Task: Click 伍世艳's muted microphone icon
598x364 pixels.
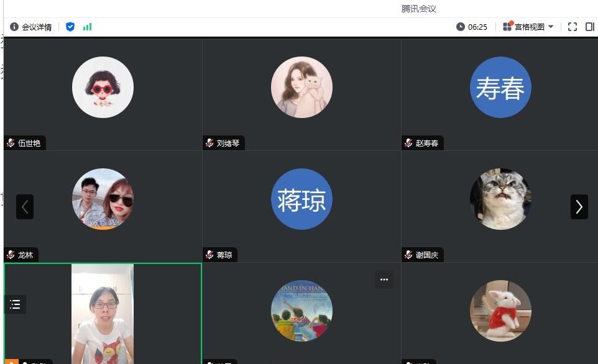Action: pyautogui.click(x=11, y=143)
